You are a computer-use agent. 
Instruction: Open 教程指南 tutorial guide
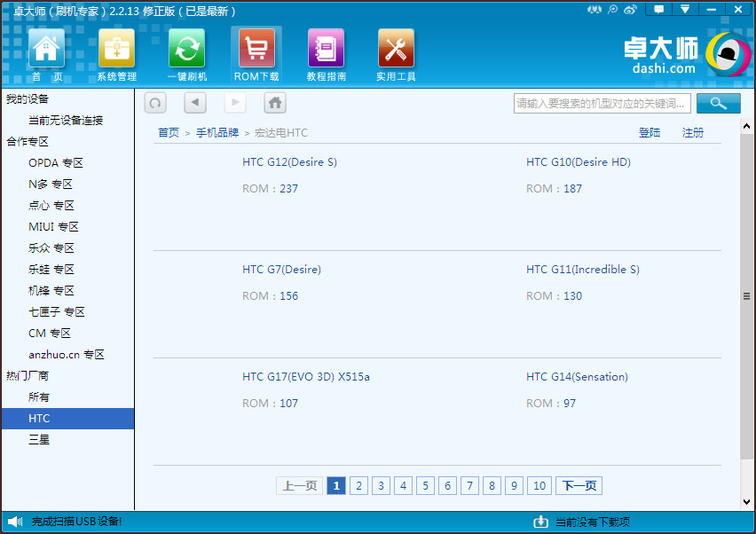coord(327,54)
